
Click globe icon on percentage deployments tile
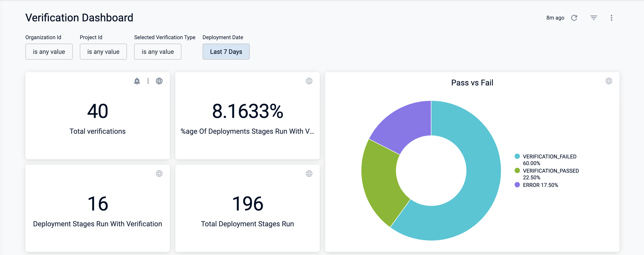[309, 81]
